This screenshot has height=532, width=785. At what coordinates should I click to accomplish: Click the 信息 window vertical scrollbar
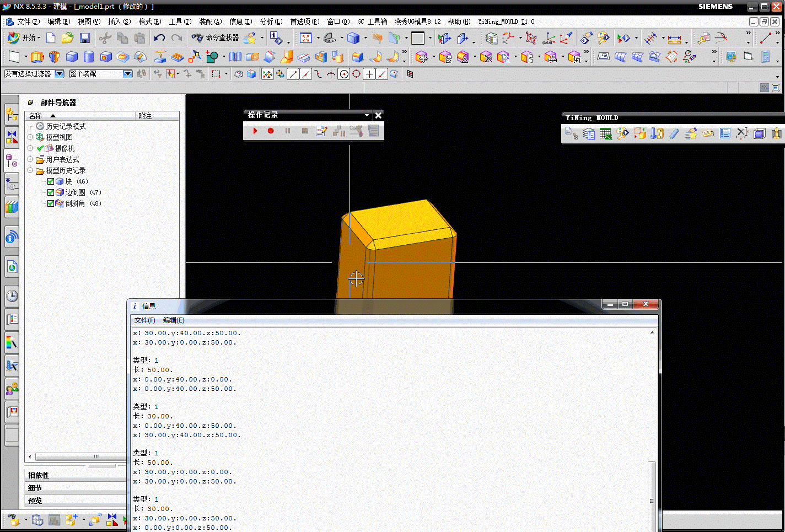pyautogui.click(x=652, y=429)
